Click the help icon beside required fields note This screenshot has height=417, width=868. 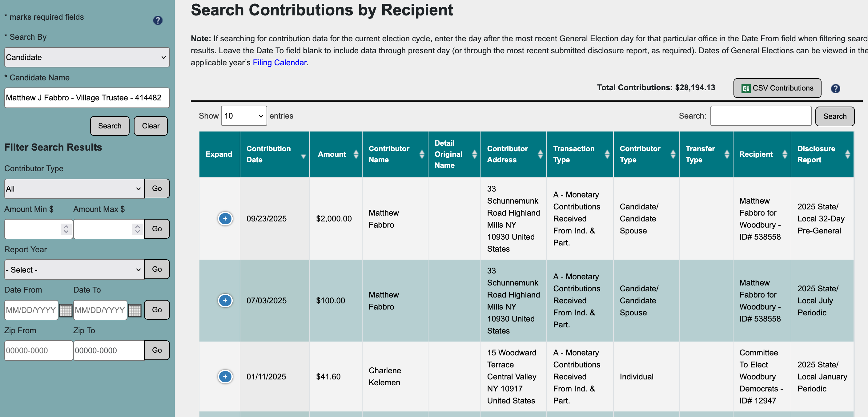158,20
